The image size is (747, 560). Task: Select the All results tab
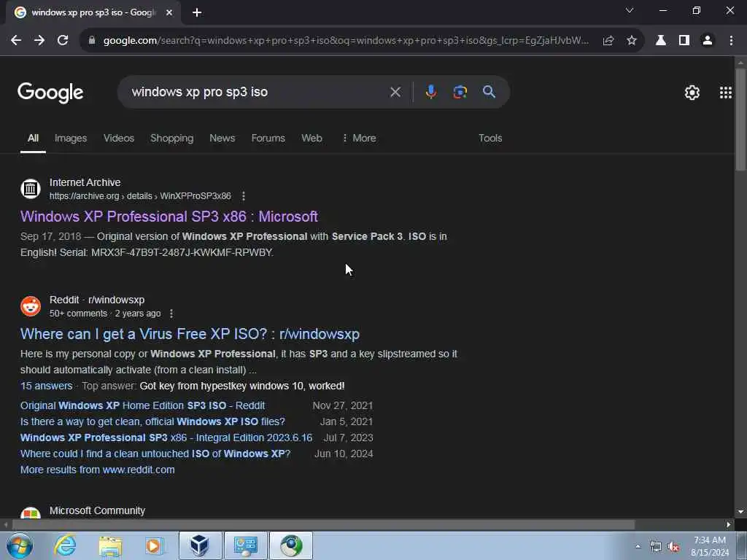(x=33, y=138)
